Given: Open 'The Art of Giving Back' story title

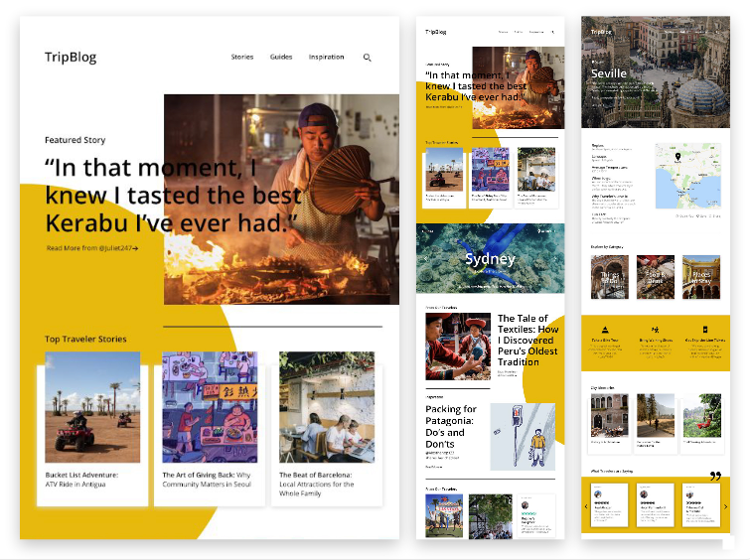Looking at the screenshot, I should pos(207,480).
